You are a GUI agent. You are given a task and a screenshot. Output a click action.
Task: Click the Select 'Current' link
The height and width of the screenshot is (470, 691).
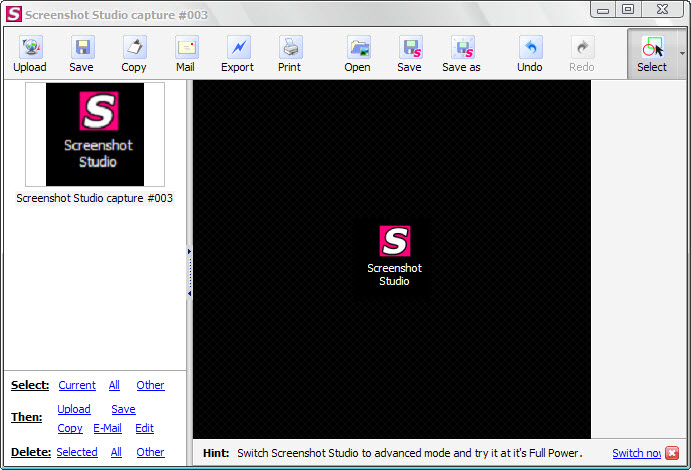pyautogui.click(x=77, y=385)
